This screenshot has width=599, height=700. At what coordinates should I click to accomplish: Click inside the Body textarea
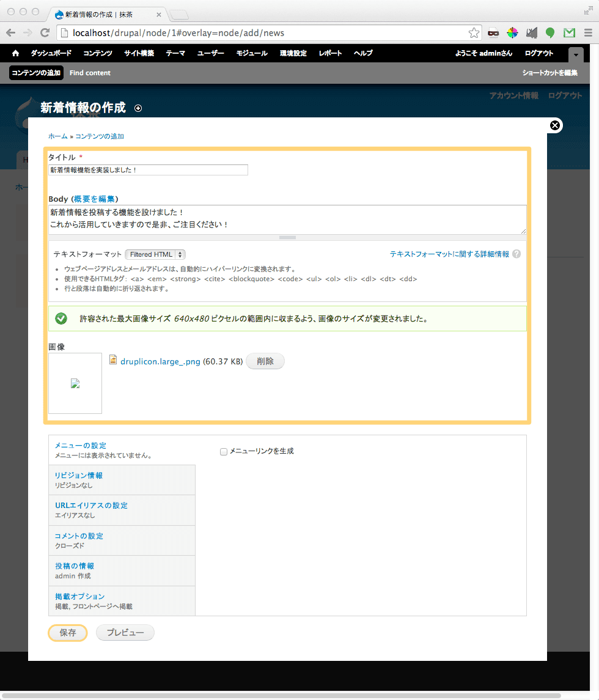pos(287,219)
